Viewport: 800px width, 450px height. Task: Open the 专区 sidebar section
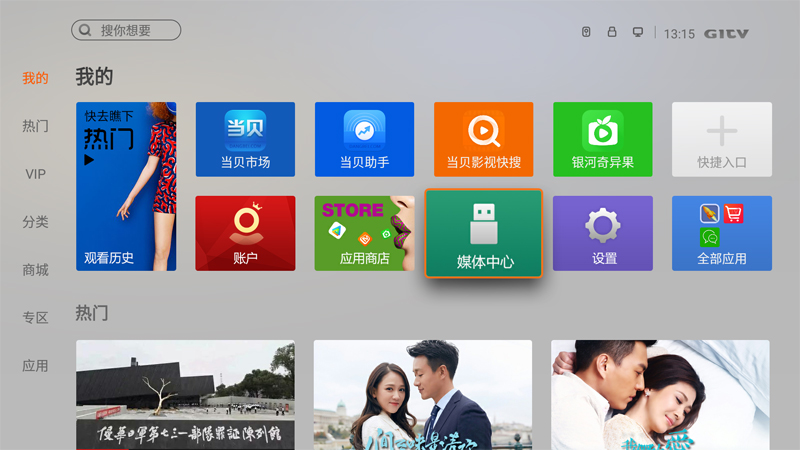point(35,318)
